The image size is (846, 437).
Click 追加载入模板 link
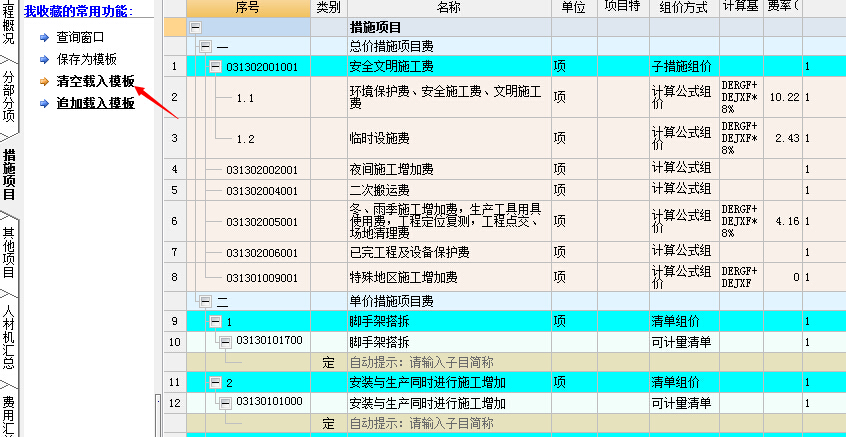pyautogui.click(x=95, y=104)
